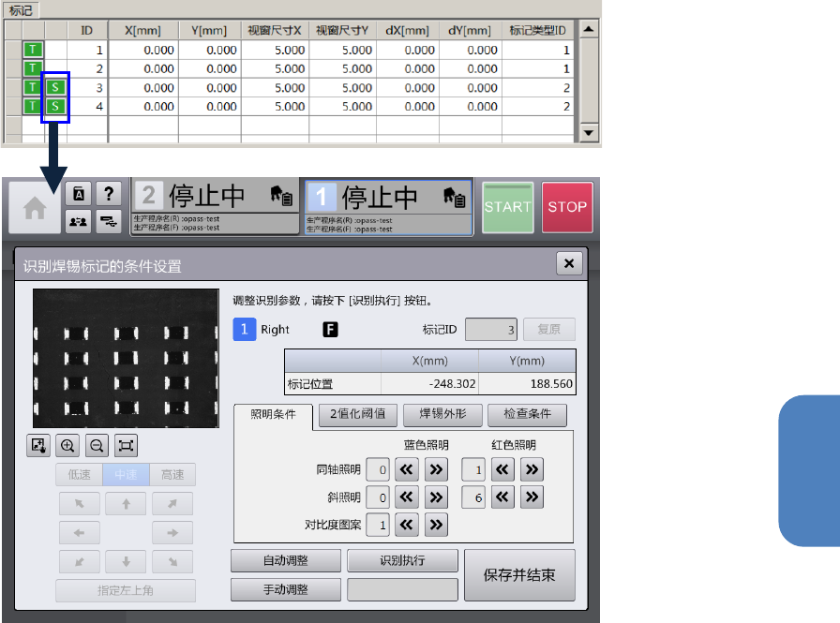Decrease red 斜照明 with the left arrows

click(x=502, y=497)
